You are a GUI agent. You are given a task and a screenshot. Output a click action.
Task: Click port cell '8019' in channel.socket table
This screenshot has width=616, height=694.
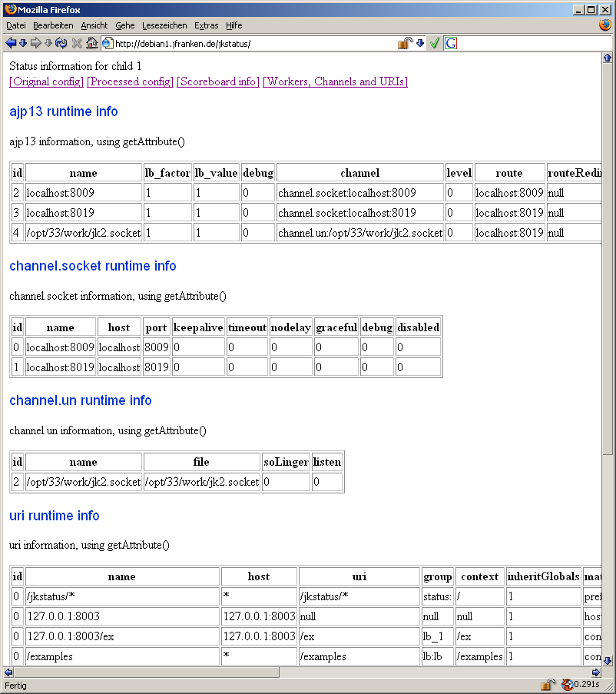point(157,367)
